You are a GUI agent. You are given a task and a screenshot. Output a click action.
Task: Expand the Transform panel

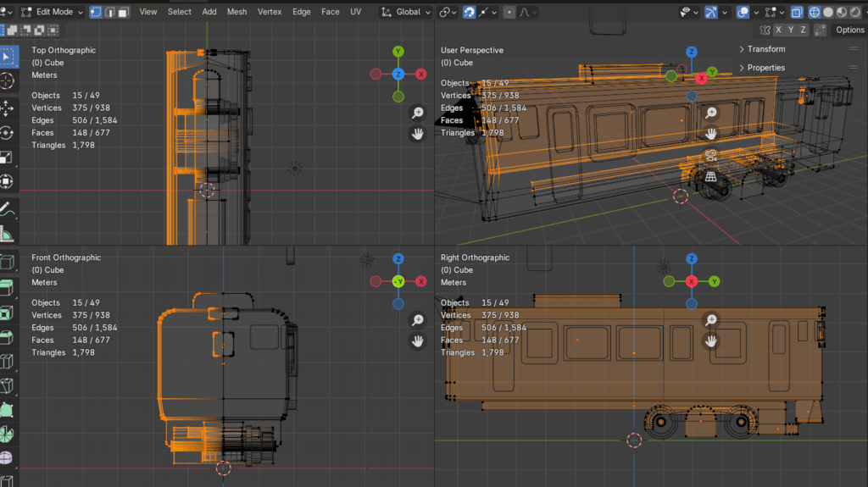[x=765, y=49]
